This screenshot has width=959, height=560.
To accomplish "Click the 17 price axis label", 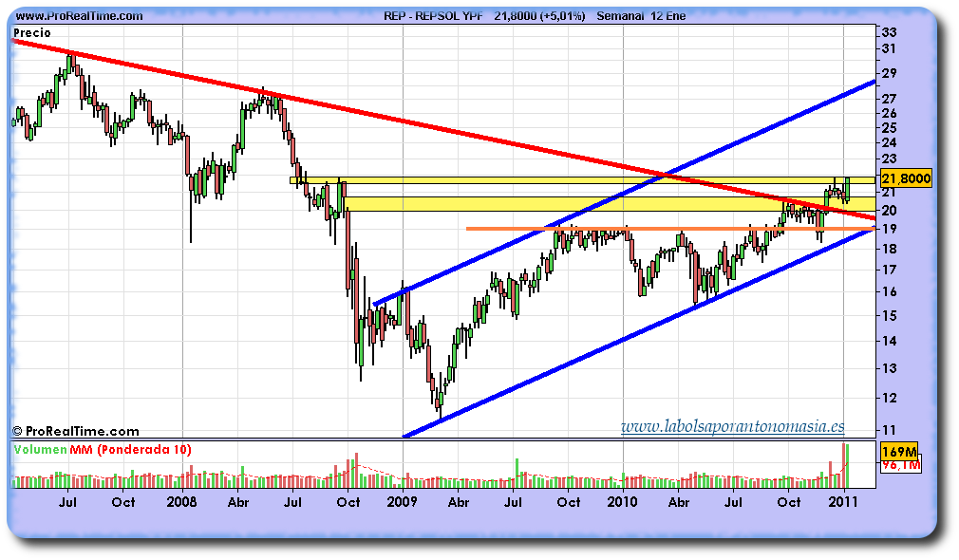I will click(x=890, y=270).
